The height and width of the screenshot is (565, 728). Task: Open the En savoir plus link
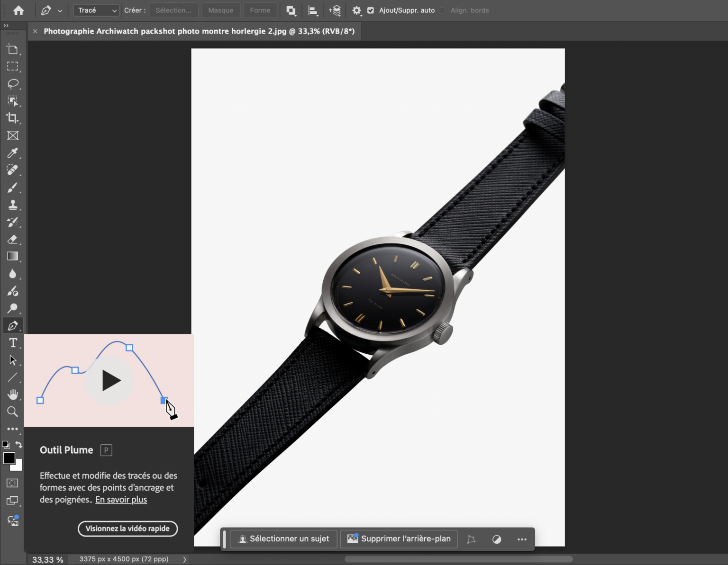pyautogui.click(x=121, y=500)
